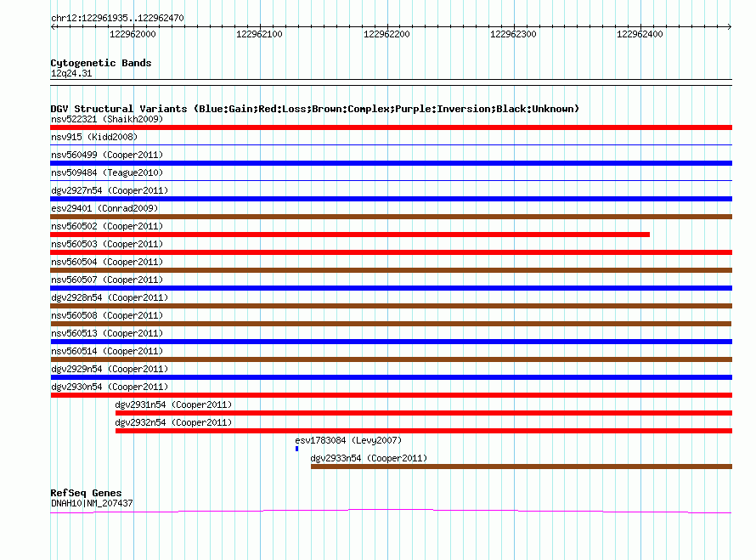Select the nsv560502 (Cooper2011) label

point(107,226)
